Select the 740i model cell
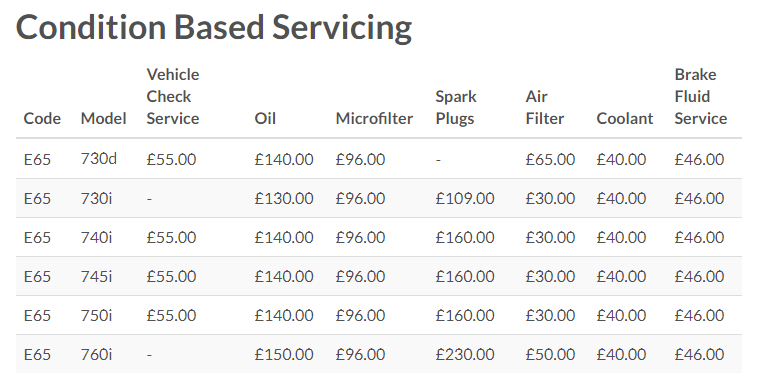The width and height of the screenshot is (763, 381). 96,237
